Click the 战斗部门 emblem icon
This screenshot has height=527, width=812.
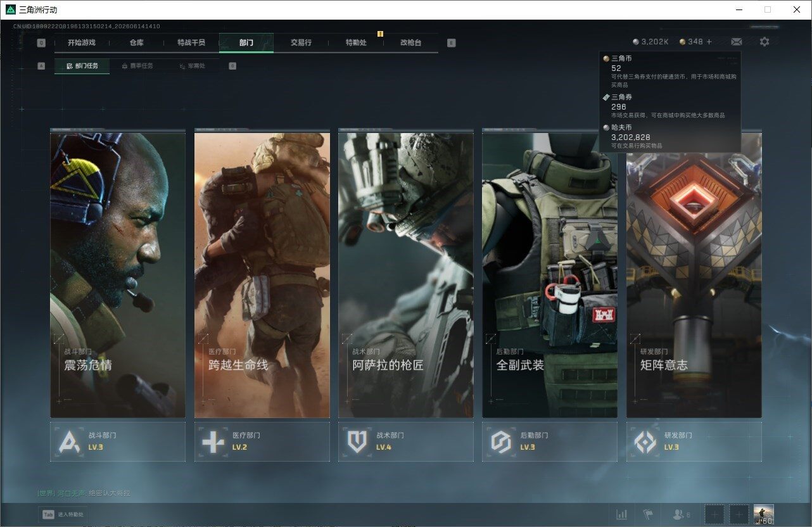70,441
